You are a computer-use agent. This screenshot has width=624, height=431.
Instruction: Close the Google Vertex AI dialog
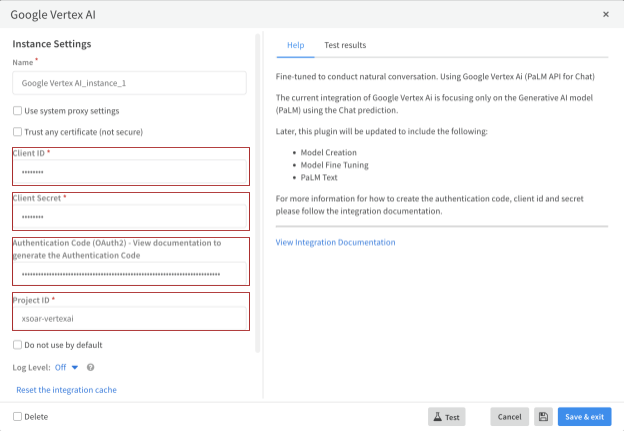point(606,14)
